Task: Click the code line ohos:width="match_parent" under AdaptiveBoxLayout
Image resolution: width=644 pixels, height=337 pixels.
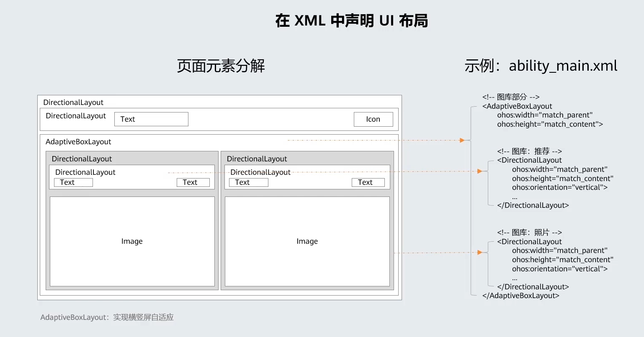Action: (545, 115)
